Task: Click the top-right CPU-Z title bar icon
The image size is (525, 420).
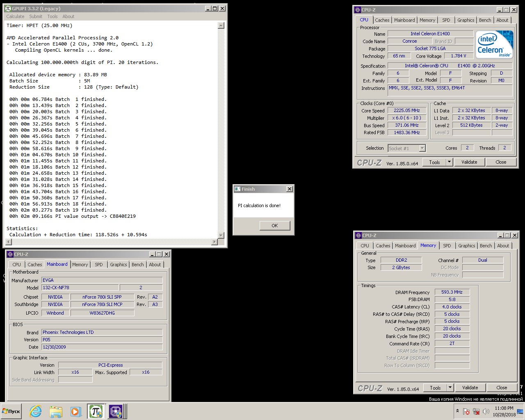Action: point(357,10)
